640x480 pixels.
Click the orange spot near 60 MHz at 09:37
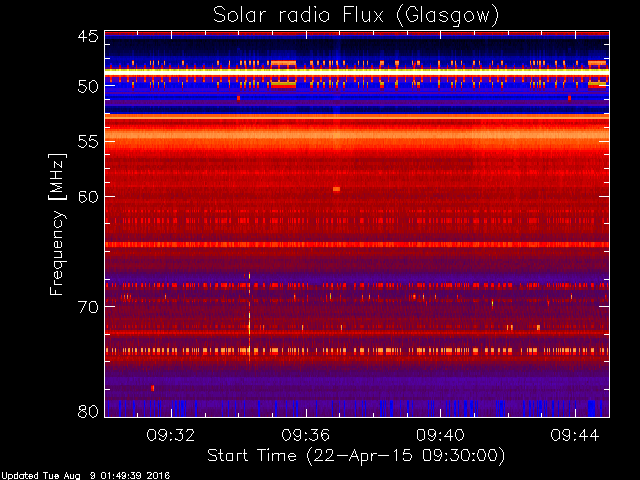(x=336, y=189)
